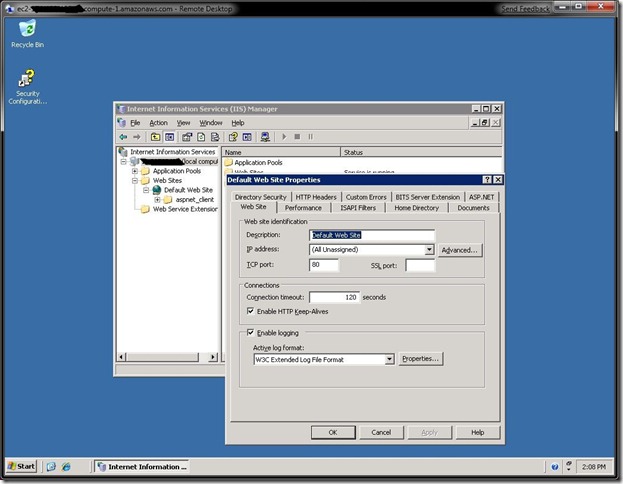Switch to the ASP.NET tab
The height and width of the screenshot is (484, 623).
click(482, 197)
